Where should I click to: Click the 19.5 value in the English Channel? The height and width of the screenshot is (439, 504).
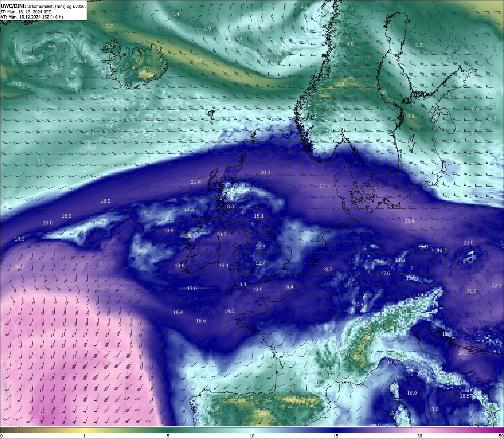(258, 289)
